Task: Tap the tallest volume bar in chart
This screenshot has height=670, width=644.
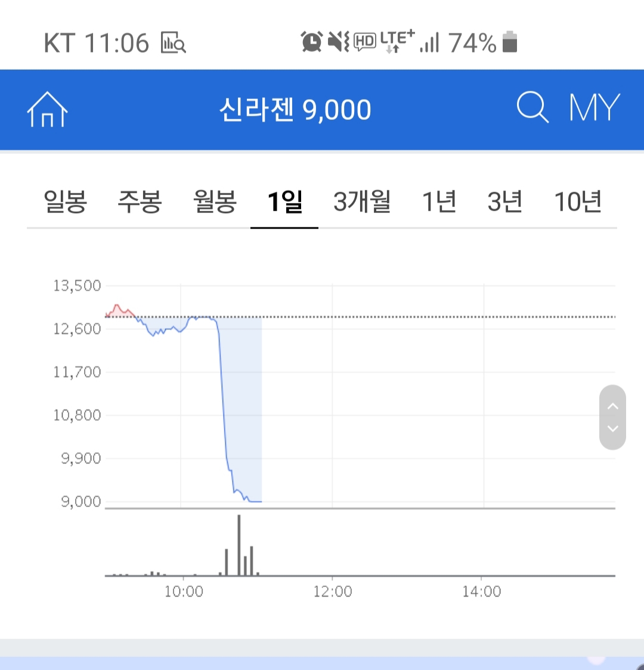Action: click(239, 544)
